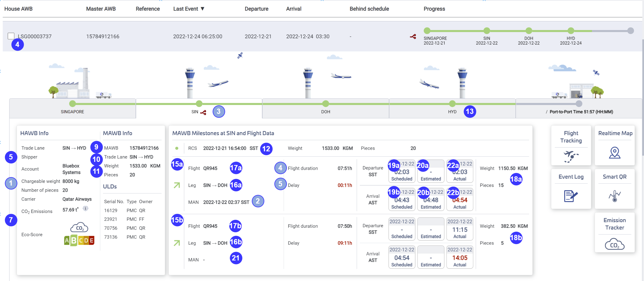644x281 pixels.
Task: Click the House AWB column header
Action: click(x=18, y=9)
